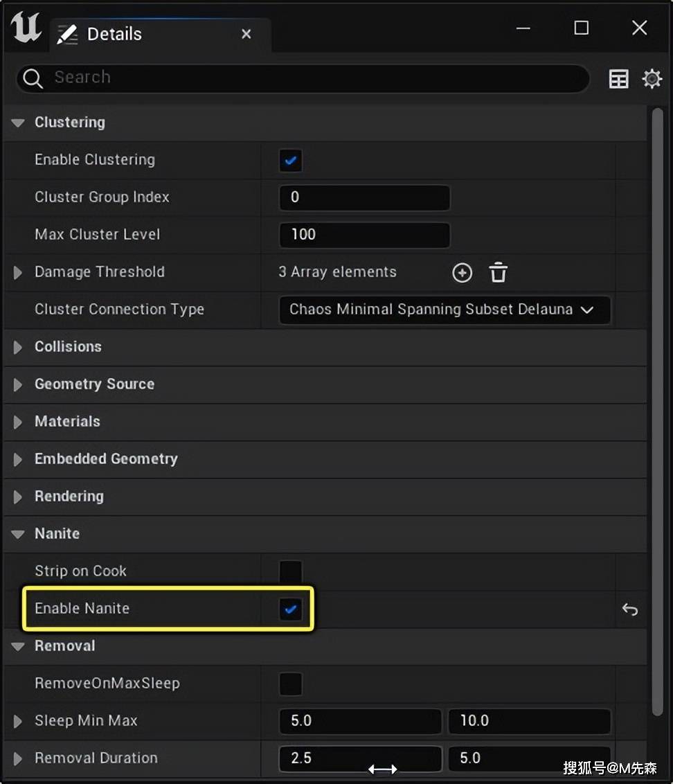Click the "Max Cluster Level" label
673x784 pixels.
tap(98, 235)
